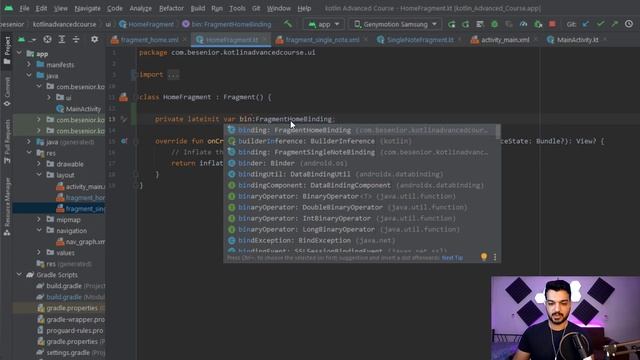
Task: Open nav_graph.xml in project tree
Action: pyautogui.click(x=81, y=242)
